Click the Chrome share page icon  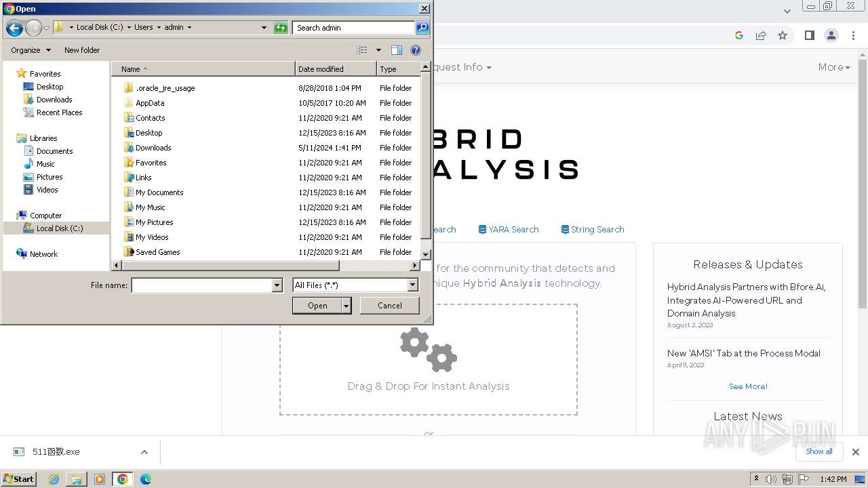point(761,35)
